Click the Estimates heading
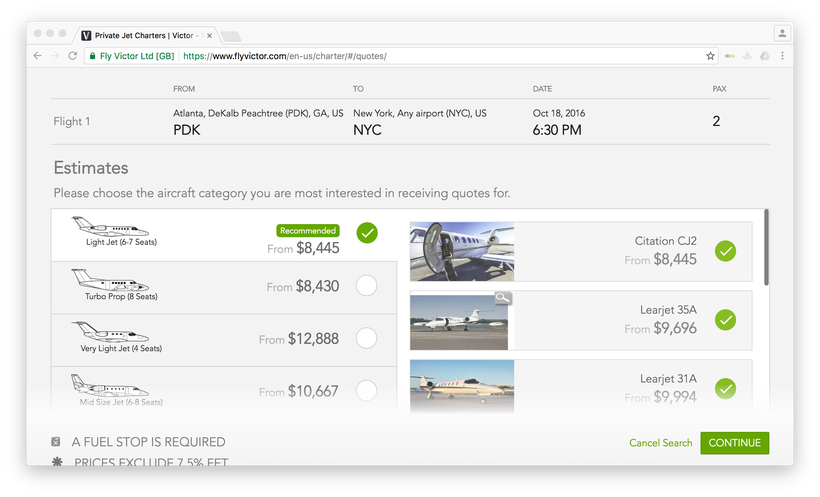 [91, 168]
